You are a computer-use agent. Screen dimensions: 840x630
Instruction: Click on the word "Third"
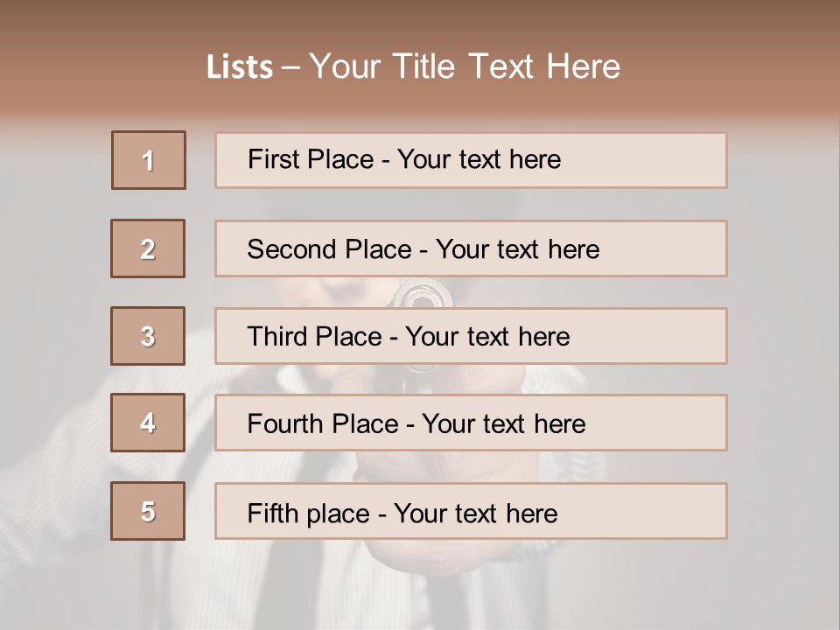tap(276, 337)
